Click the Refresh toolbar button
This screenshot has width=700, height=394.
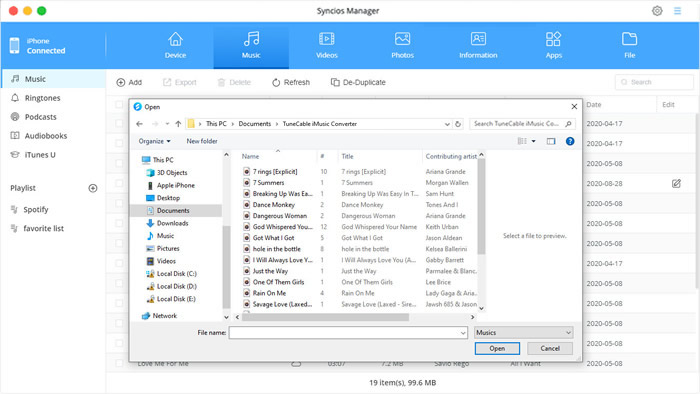[x=291, y=82]
